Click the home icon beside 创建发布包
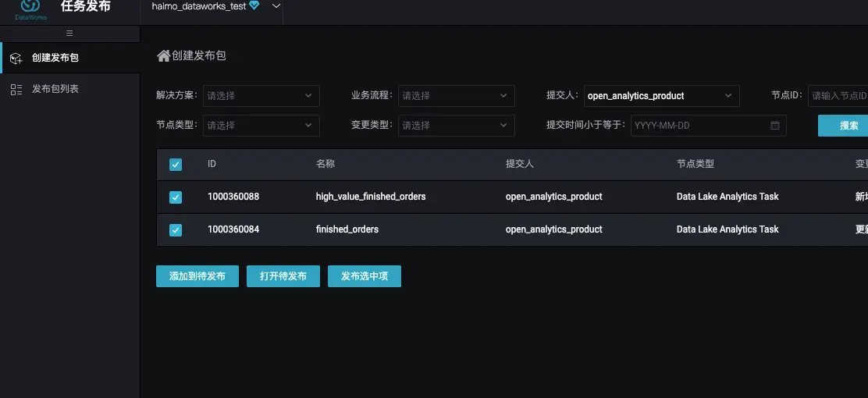Screen dimensions: 868x398 163,56
